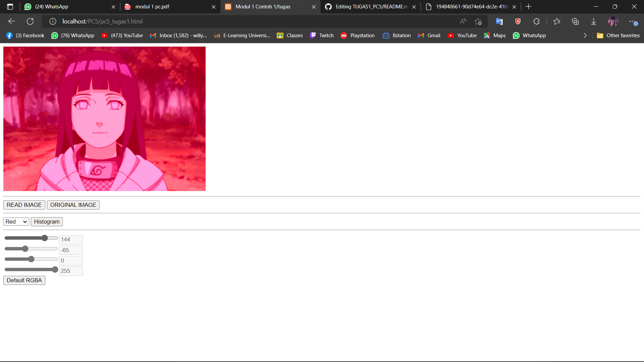Go back using the back arrow
644x362 pixels.
(12, 21)
